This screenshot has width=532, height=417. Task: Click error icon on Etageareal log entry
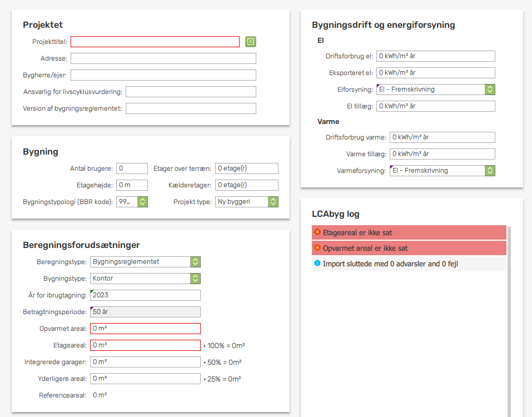point(317,232)
